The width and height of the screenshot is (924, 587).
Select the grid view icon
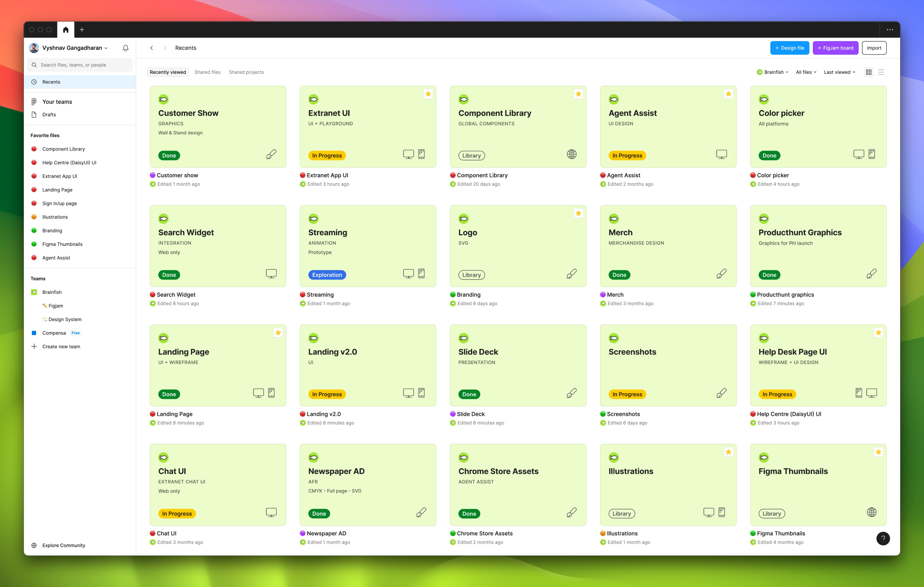[x=869, y=72]
